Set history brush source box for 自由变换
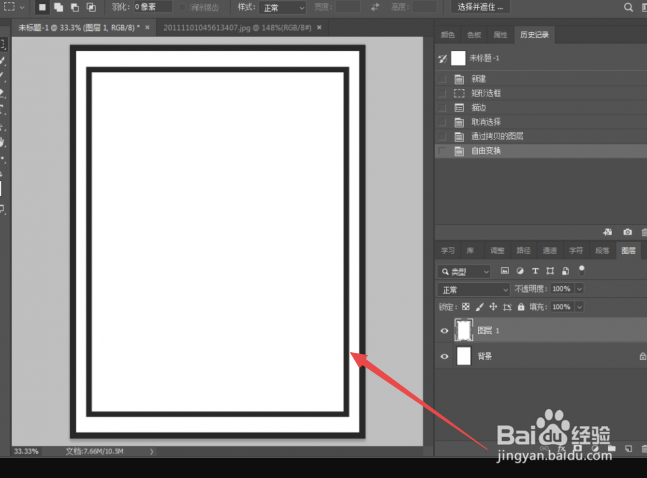647x478 pixels. point(442,151)
